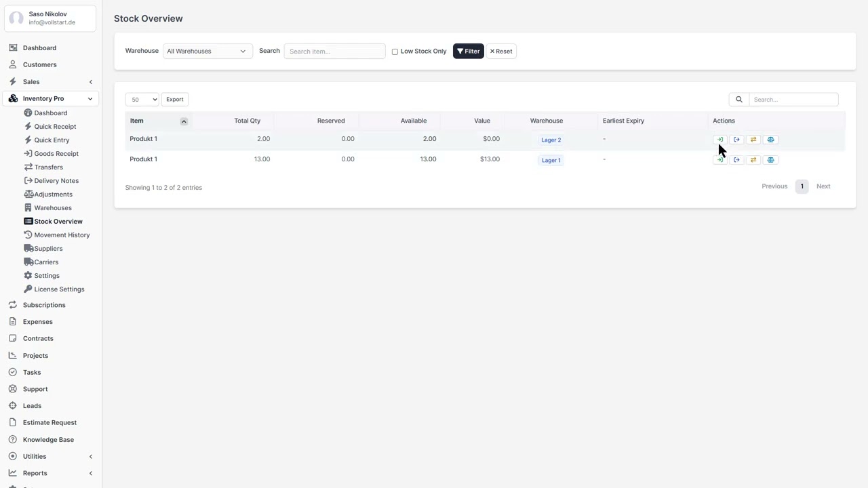Open the Warehouses page

click(53, 207)
